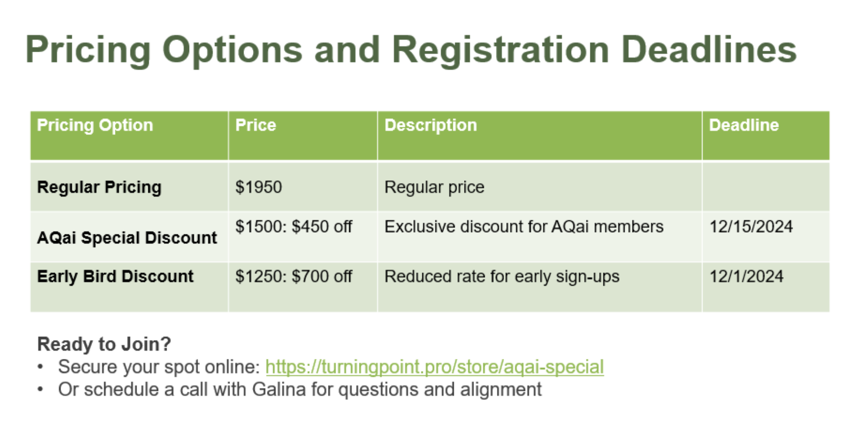This screenshot has height=430, width=868.
Task: Select the 12/15/2024 deadline cell
Action: [766, 237]
